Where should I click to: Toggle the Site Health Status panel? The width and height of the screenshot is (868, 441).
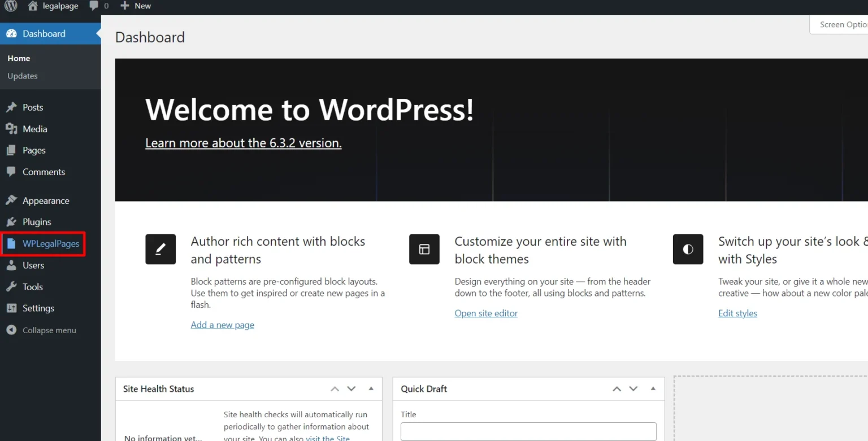pyautogui.click(x=371, y=388)
